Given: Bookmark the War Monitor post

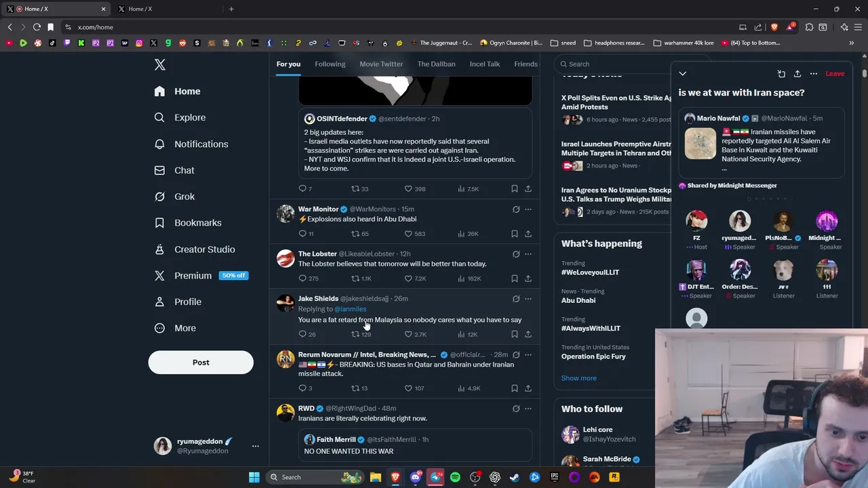Looking at the screenshot, I should coord(515,234).
